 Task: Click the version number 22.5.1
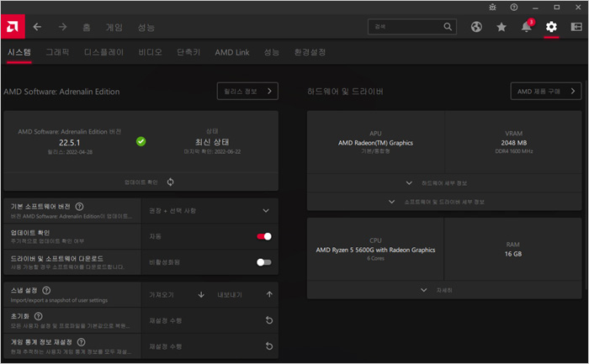(x=70, y=143)
